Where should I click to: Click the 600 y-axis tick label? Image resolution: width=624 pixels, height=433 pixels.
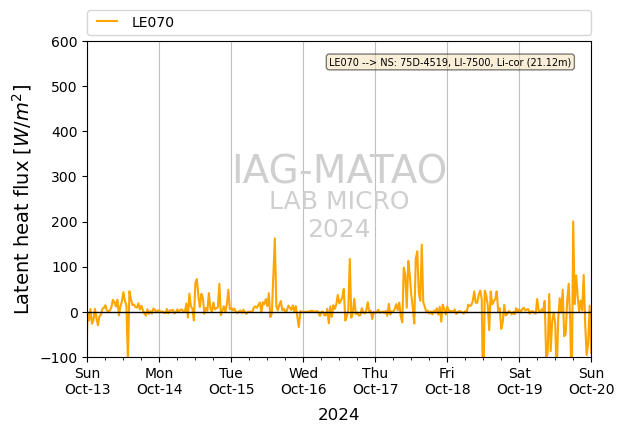[64, 42]
